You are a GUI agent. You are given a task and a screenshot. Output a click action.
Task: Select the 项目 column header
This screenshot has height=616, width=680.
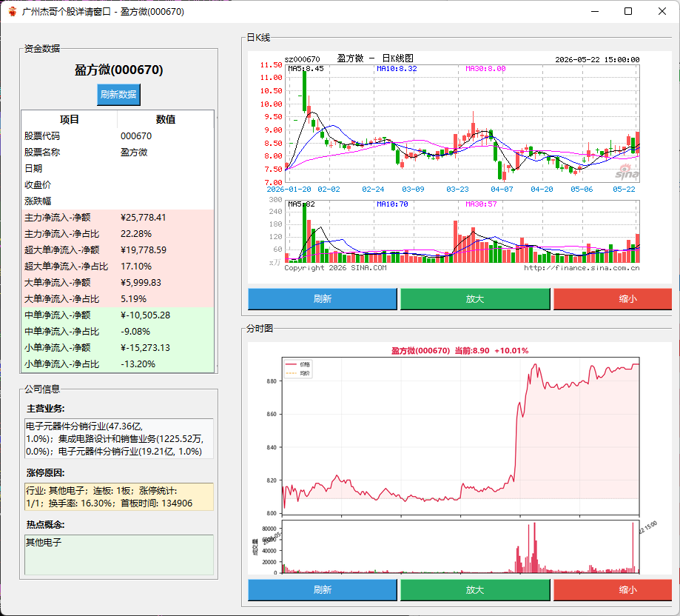(x=70, y=119)
